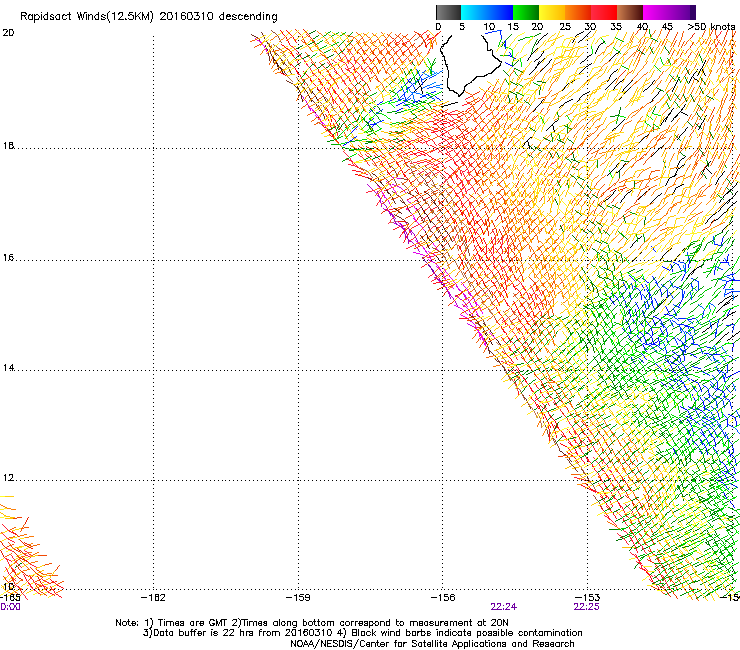Click the Rapidscat Winds 20160310 descending title

point(149,17)
